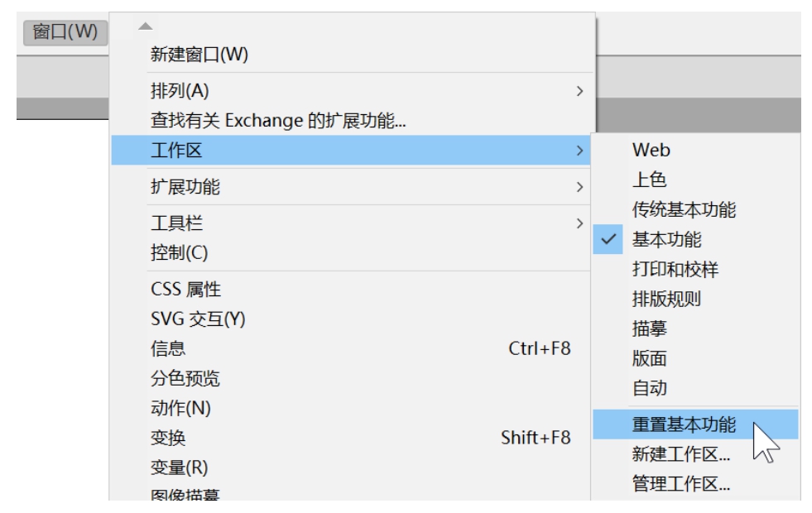Click 重置基本功能

click(684, 424)
